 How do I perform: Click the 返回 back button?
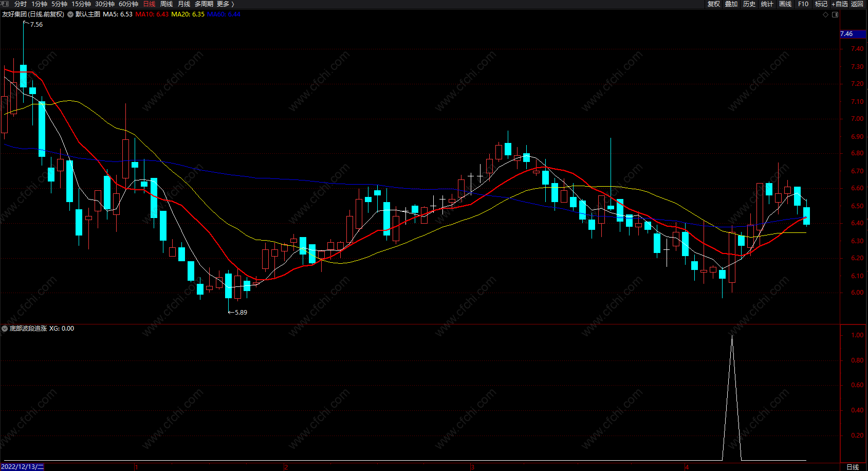tap(857, 4)
